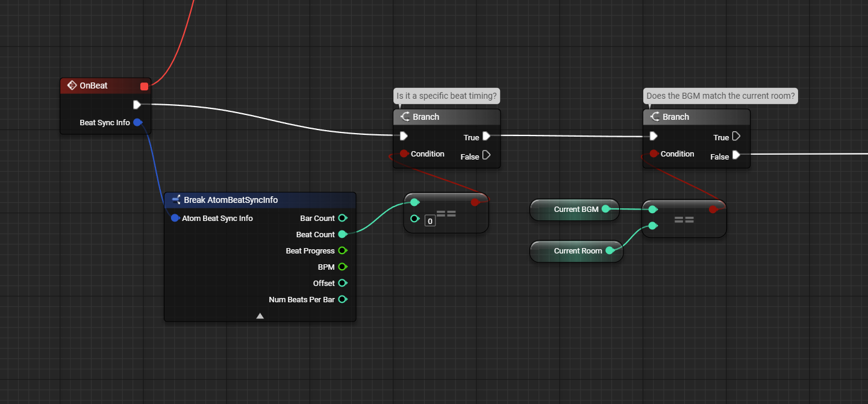This screenshot has width=868, height=404.
Task: Click the value field showing 0
Action: click(429, 221)
